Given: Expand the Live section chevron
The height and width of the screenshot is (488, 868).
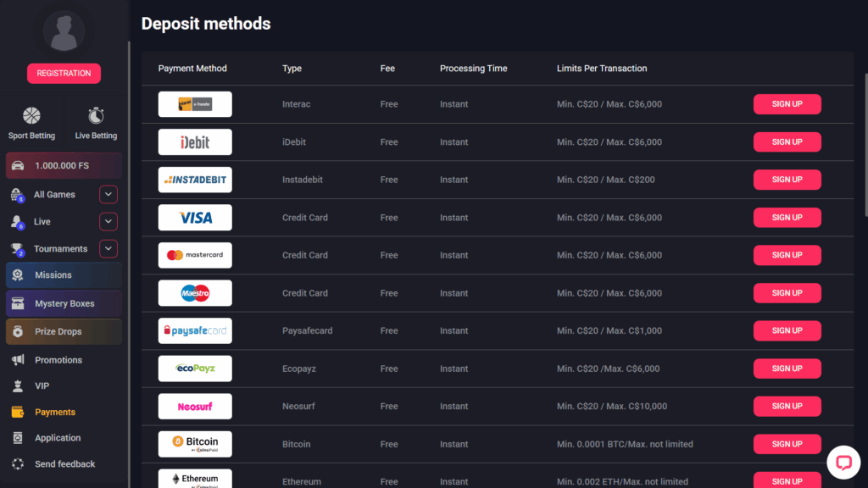Looking at the screenshot, I should click(108, 221).
